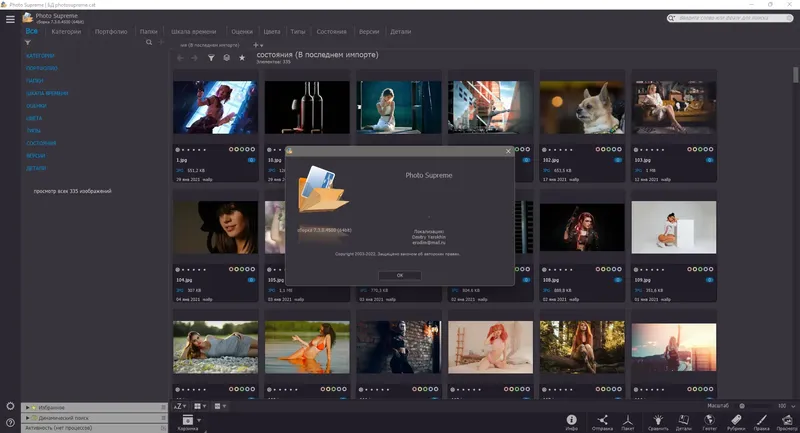Viewport: 800px width, 433px height.
Task: Open the Инфо panel
Action: point(571,422)
